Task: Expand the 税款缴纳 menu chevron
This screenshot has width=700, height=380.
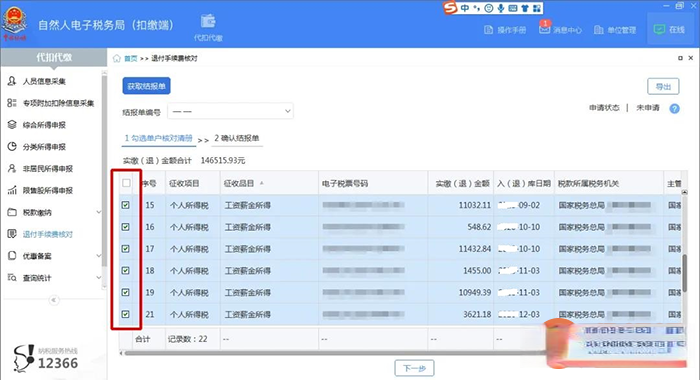Action: pyautogui.click(x=99, y=212)
